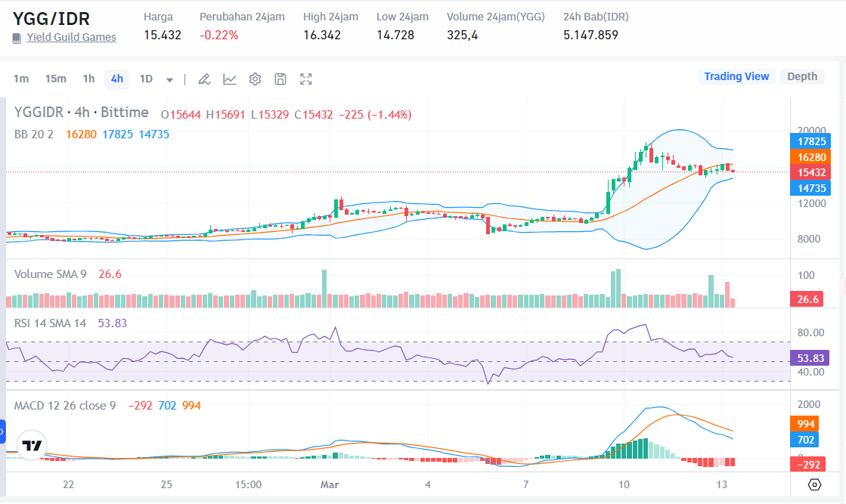Click the RSI 14 SMA 14 indicator label

[x=50, y=323]
